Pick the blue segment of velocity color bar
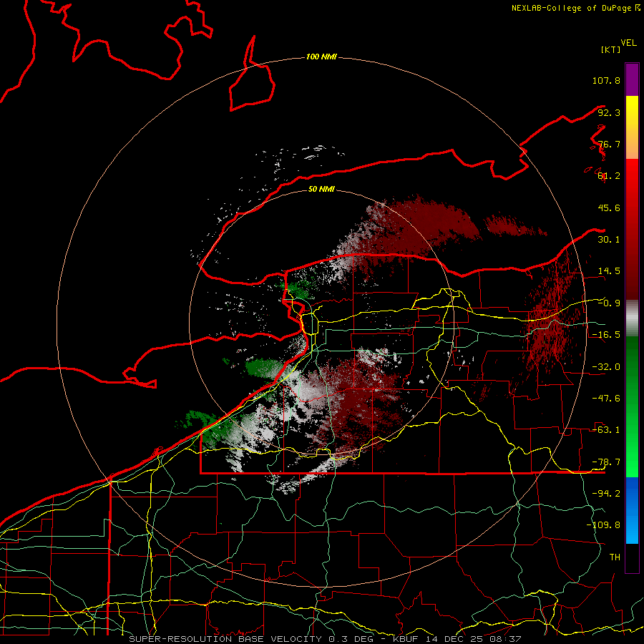The height and width of the screenshot is (644, 644). point(632,510)
